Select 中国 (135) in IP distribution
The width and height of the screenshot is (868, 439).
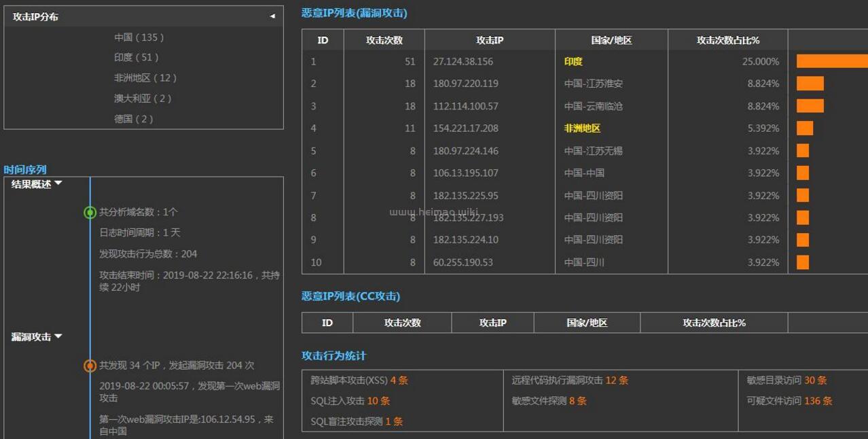tap(139, 37)
